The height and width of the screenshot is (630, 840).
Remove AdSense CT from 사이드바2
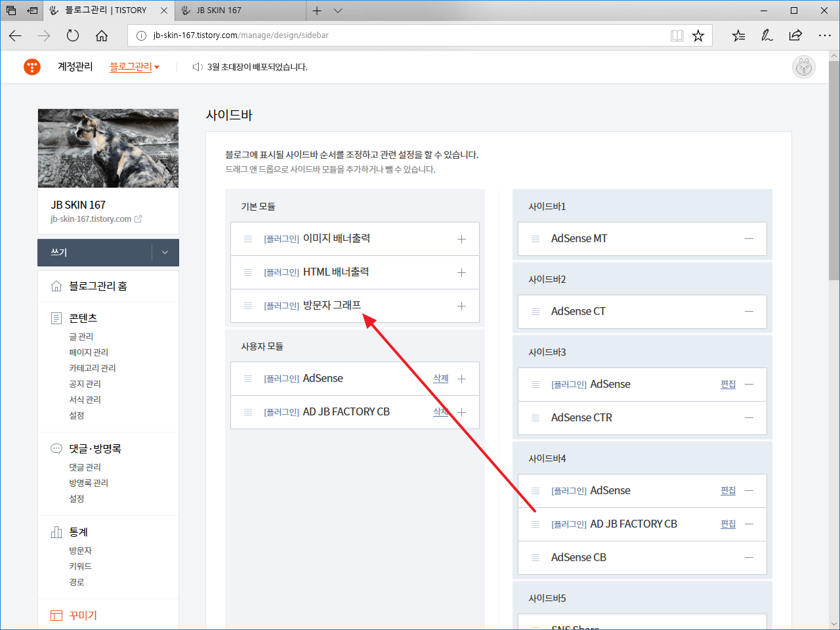[x=749, y=312]
